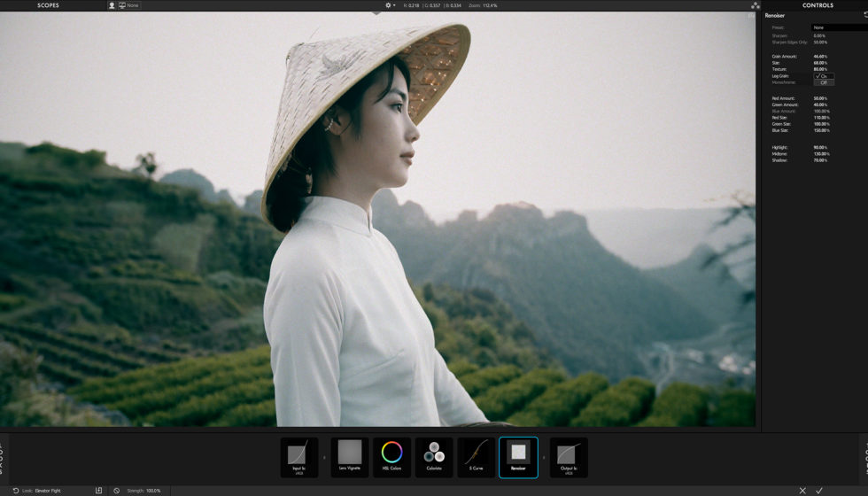Click the Renoiser tool in the chain
Image resolution: width=868 pixels, height=496 pixels.
tap(518, 457)
